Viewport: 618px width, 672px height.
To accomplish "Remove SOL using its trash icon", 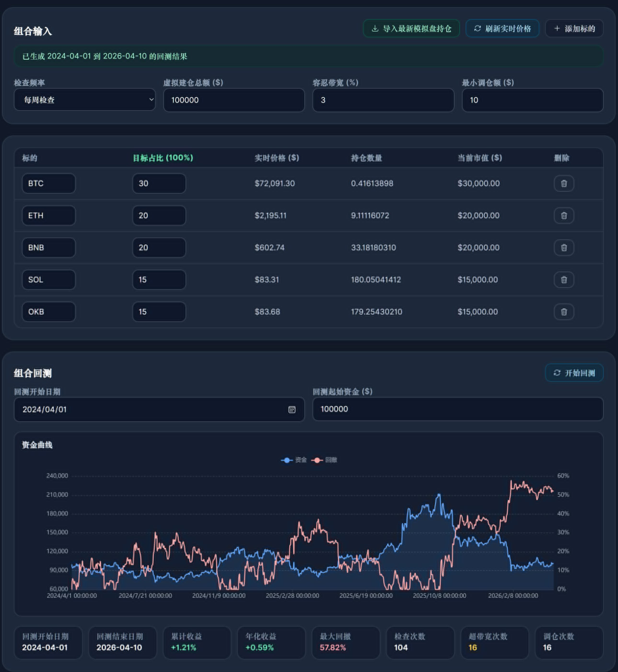I will point(564,280).
